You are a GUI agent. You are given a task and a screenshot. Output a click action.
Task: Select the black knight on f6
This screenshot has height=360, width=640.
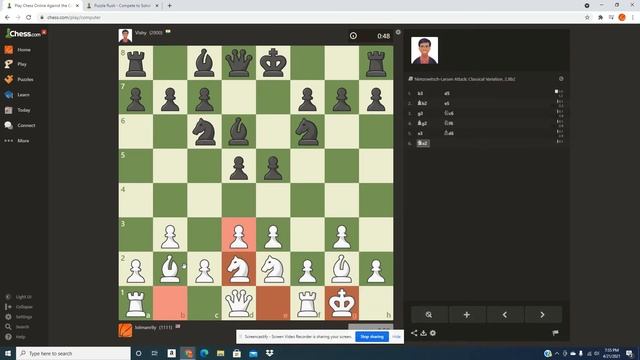(x=307, y=131)
